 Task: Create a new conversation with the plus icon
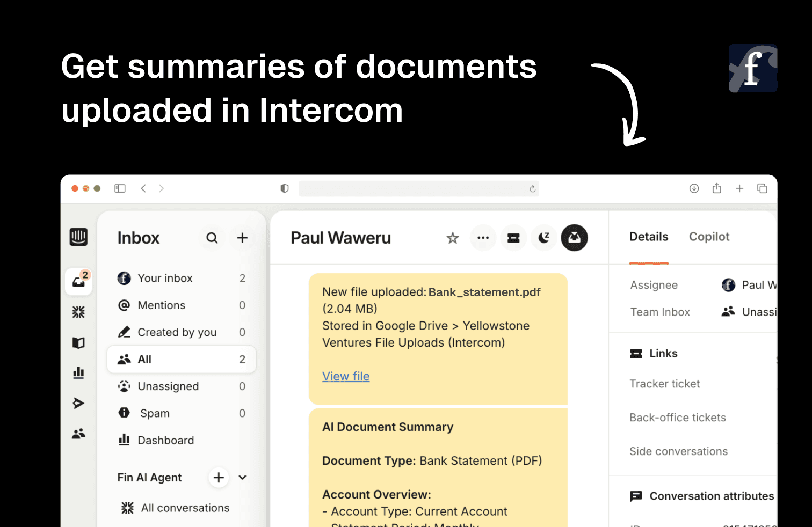(242, 238)
